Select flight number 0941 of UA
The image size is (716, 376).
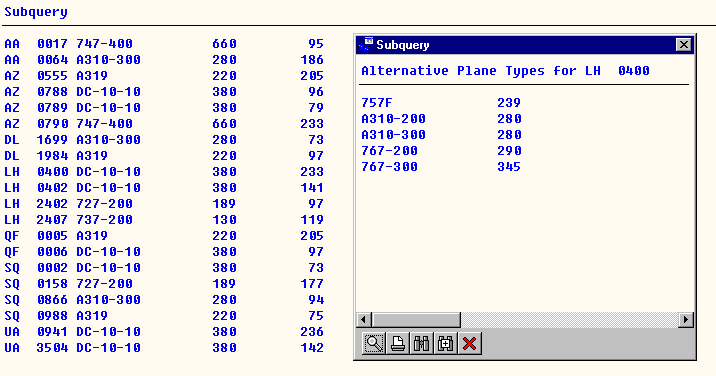[x=53, y=332]
